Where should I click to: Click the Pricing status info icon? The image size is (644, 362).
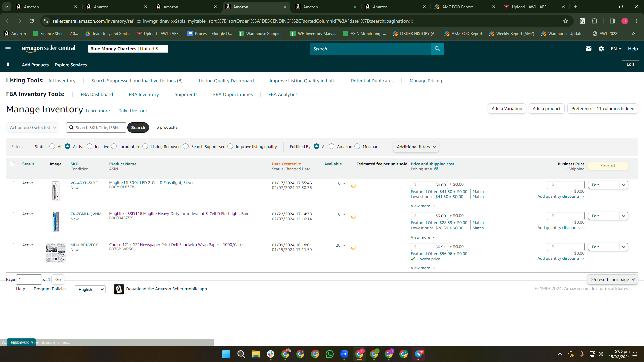437,168
